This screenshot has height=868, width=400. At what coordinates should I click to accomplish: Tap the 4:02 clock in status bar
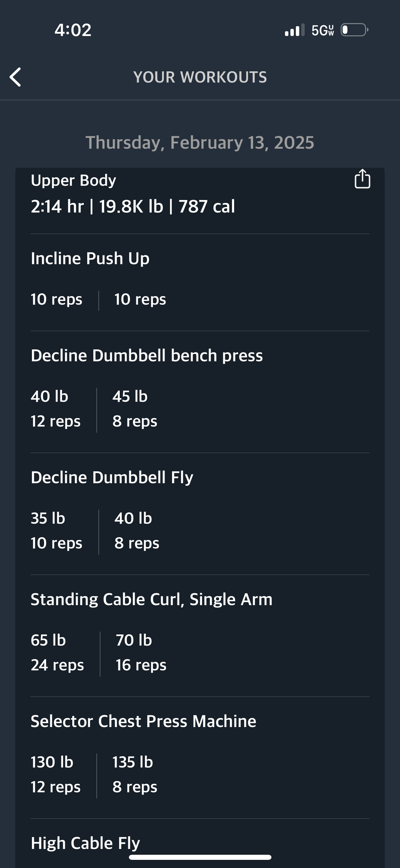click(73, 30)
